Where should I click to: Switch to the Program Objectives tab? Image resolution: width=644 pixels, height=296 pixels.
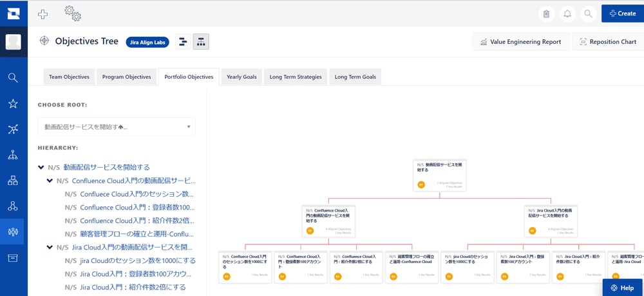[126, 77]
